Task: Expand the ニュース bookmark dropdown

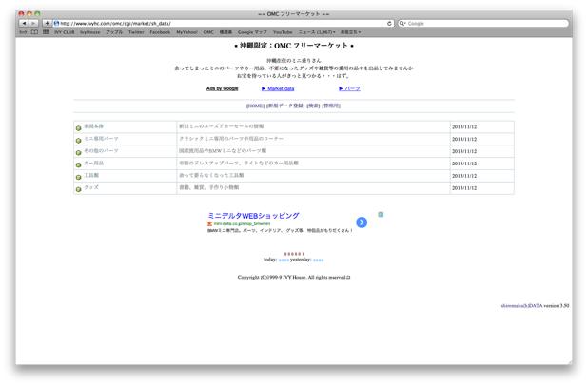Action: [317, 32]
